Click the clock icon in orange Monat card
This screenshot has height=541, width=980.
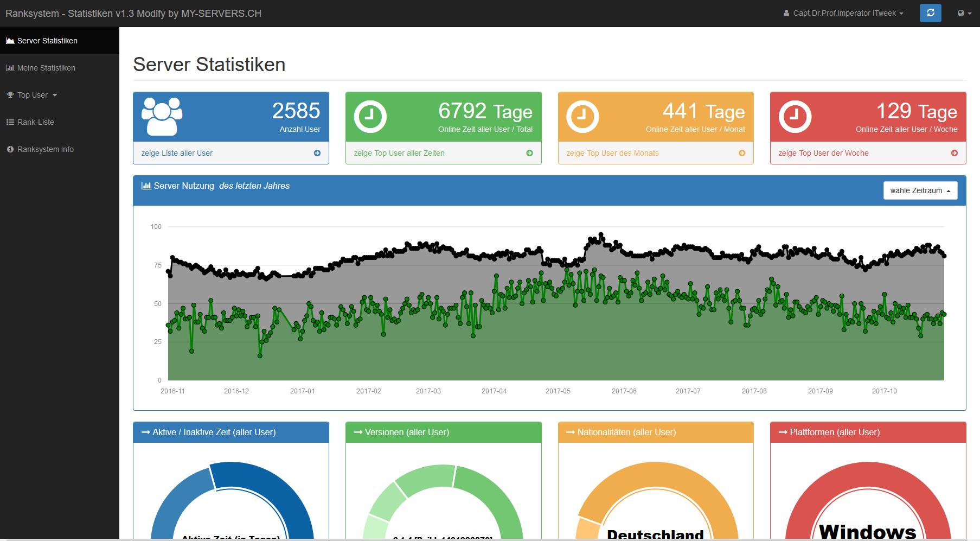582,116
